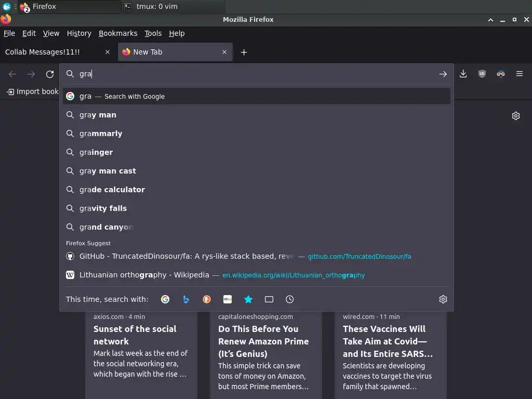
Task: Switch to the Collab Messages!11!! tab
Action: (58, 52)
